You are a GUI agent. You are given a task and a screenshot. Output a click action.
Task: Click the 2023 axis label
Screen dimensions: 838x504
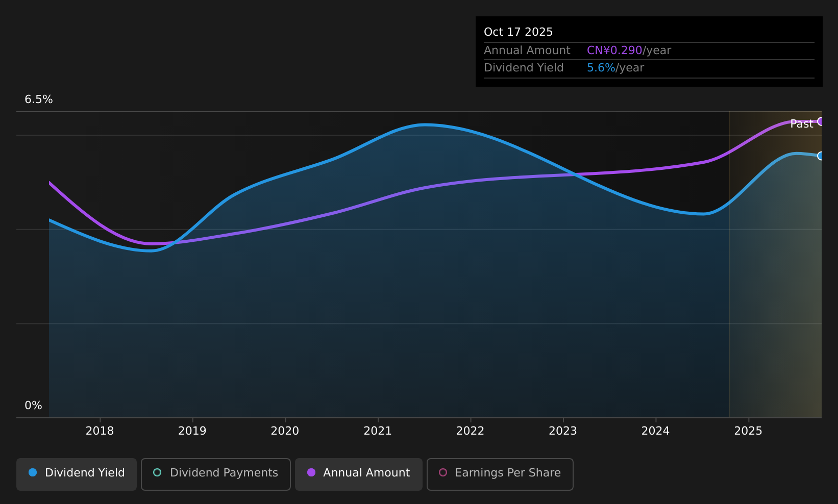tap(563, 431)
